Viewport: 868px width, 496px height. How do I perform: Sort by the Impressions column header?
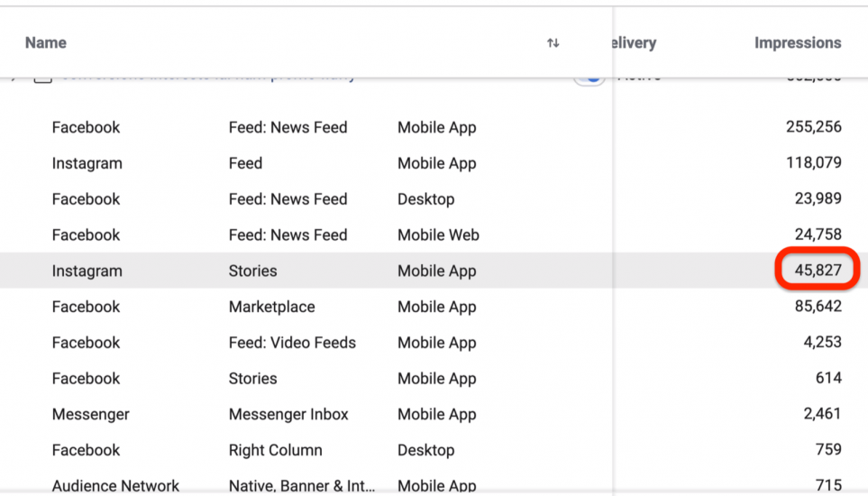pyautogui.click(x=797, y=42)
